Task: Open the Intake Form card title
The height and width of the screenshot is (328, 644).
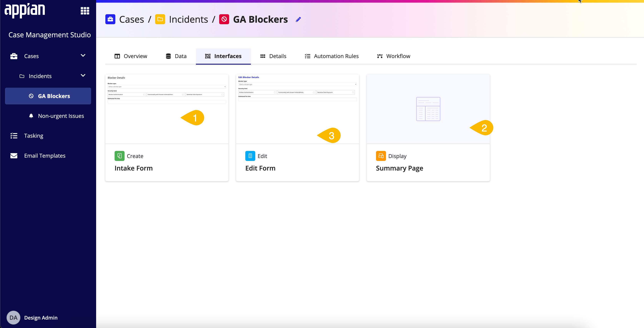Action: coord(133,168)
